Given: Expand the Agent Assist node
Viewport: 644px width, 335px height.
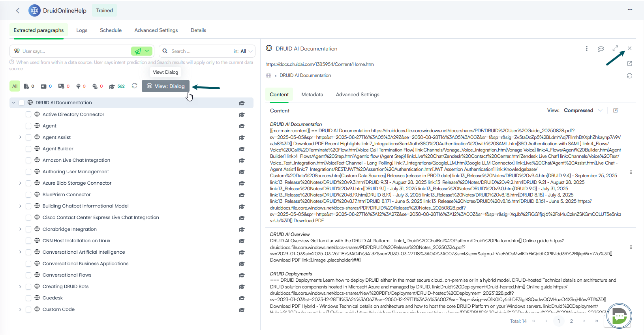Looking at the screenshot, I should tap(20, 137).
